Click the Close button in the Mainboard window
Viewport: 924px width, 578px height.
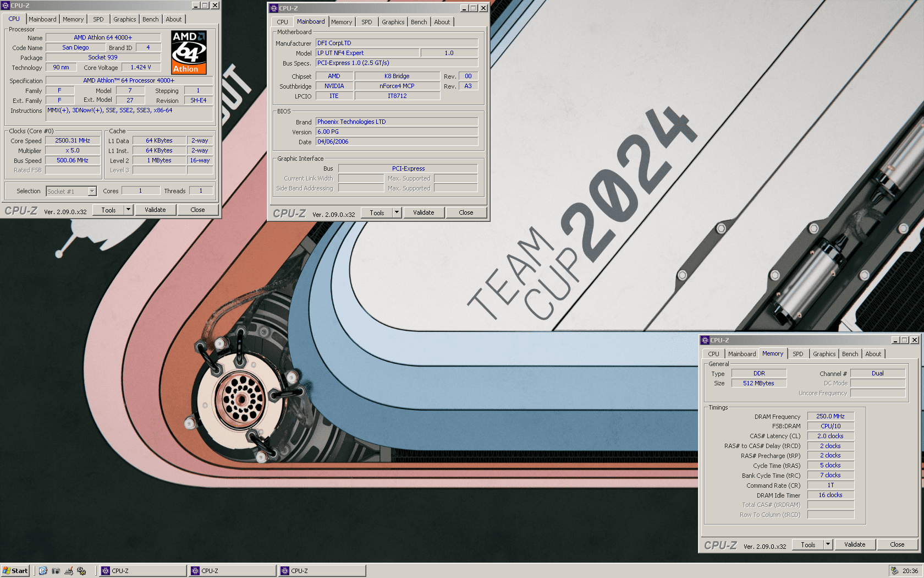(x=466, y=212)
